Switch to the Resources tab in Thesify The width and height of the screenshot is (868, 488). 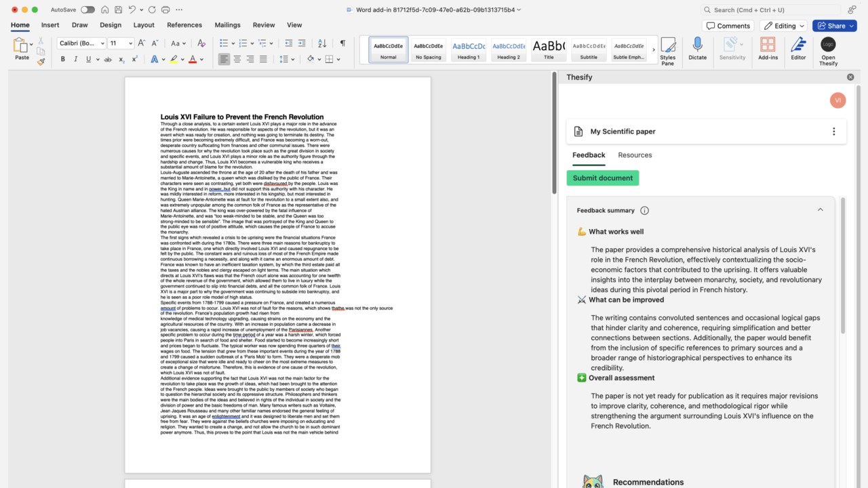click(x=635, y=155)
